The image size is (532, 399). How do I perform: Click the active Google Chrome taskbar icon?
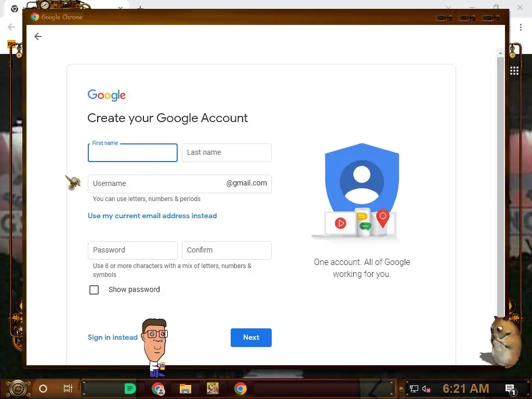(x=240, y=389)
